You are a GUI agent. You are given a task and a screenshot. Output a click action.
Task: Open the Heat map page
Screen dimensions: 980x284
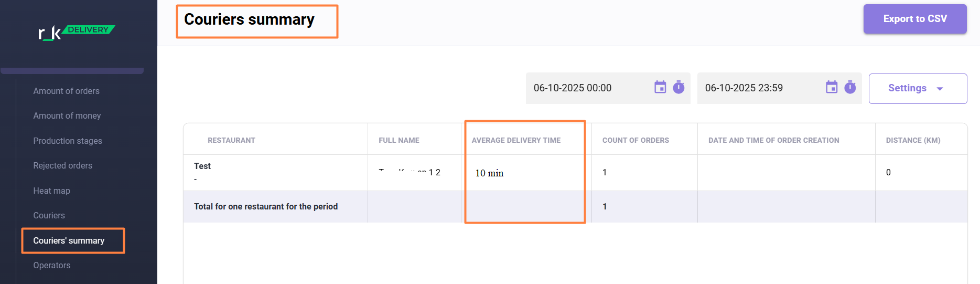coord(51,191)
